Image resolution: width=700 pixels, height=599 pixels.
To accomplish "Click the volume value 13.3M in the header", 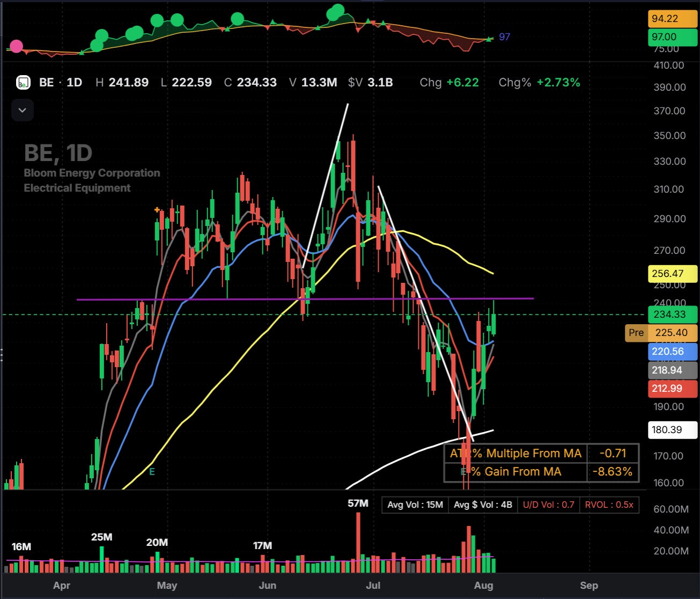I will click(319, 83).
